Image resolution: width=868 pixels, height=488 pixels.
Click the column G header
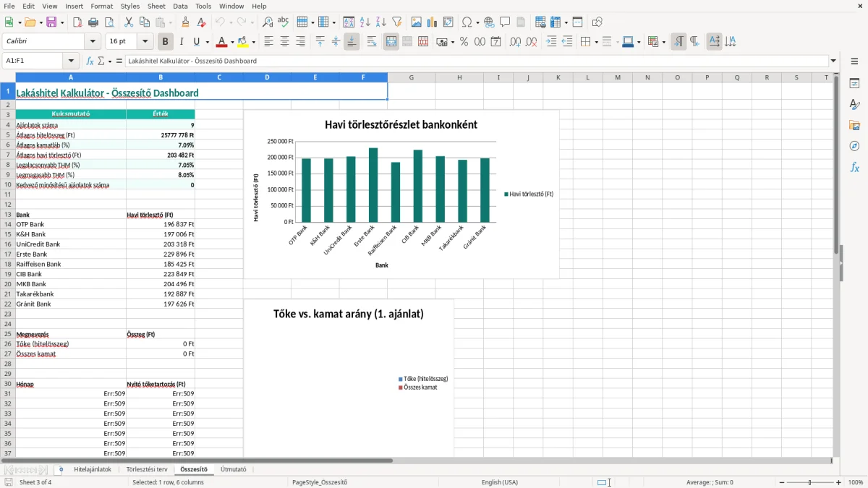tap(411, 77)
